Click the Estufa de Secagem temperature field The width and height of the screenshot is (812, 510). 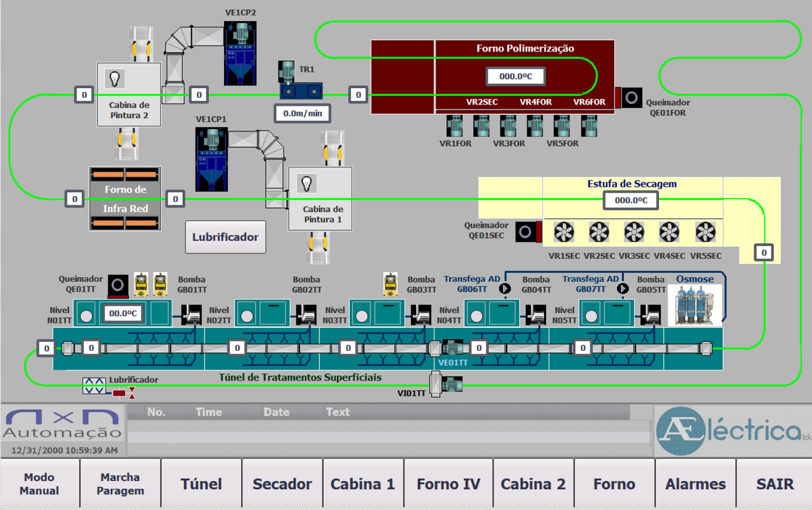point(631,200)
